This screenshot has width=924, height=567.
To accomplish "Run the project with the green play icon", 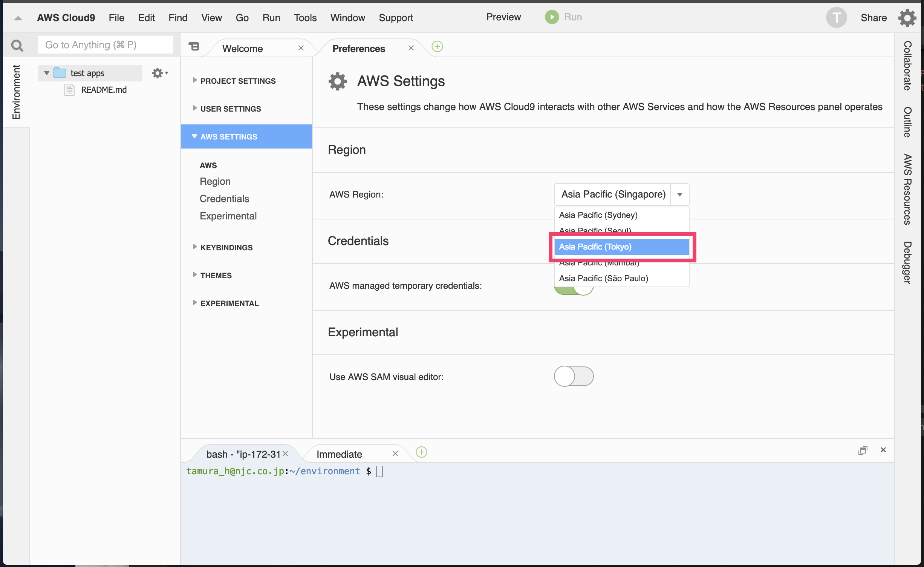I will point(551,17).
